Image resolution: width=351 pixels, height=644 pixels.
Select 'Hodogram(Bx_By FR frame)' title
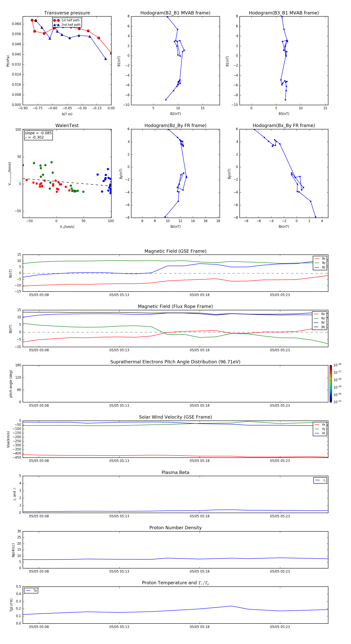[284, 125]
